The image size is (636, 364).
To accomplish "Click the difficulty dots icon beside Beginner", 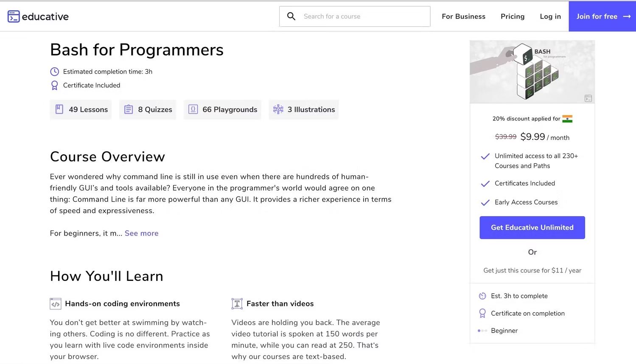I will pyautogui.click(x=482, y=331).
